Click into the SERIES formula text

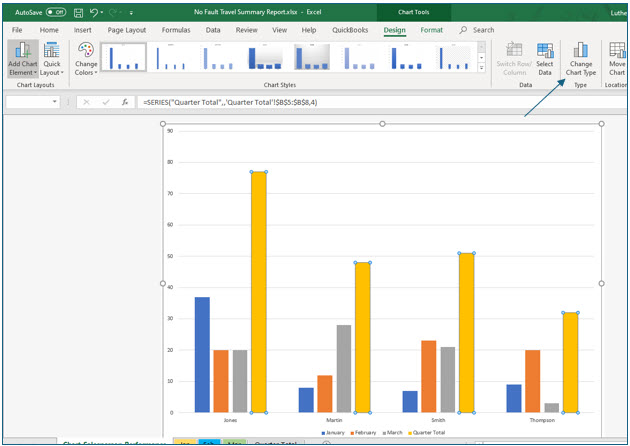230,102
